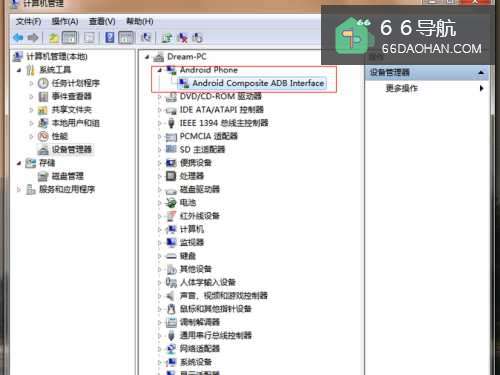Select the 事件查看器 icon in tree
This screenshot has width=500, height=375.
coord(43,96)
